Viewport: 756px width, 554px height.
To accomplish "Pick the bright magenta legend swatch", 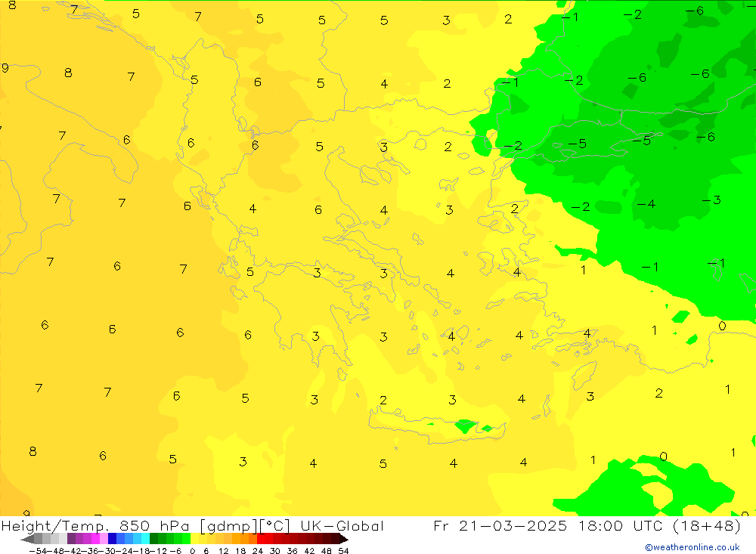I will pyautogui.click(x=95, y=539).
